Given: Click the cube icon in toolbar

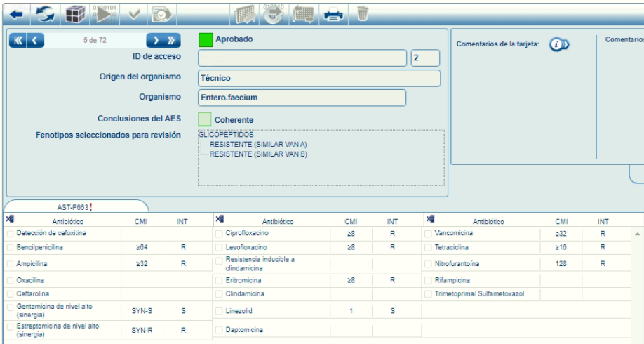Looking at the screenshot, I should pos(75,13).
